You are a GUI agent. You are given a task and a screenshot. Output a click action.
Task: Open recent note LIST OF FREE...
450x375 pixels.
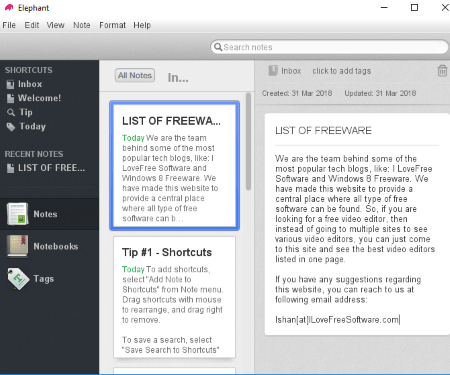(x=52, y=168)
